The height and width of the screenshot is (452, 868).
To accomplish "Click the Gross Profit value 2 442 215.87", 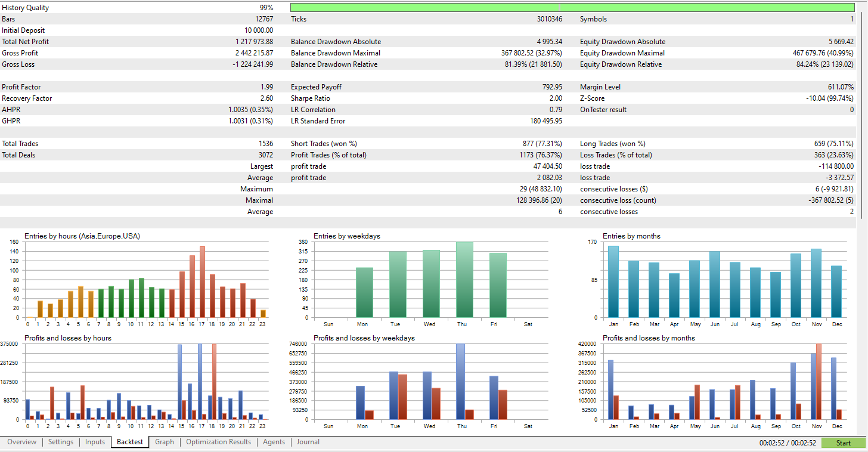I will click(x=255, y=53).
